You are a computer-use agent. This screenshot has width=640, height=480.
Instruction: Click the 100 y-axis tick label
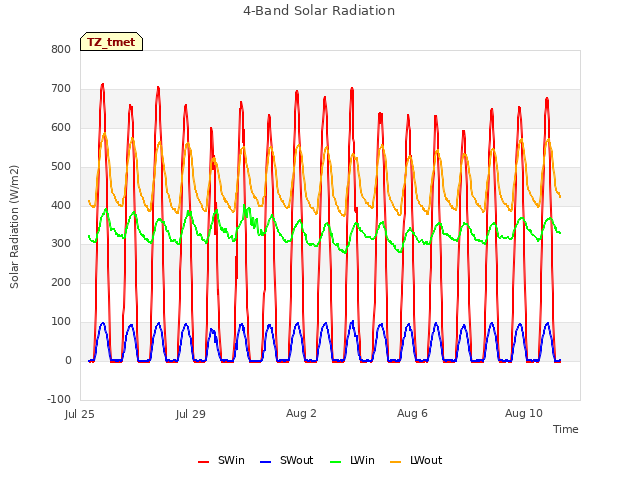pyautogui.click(x=61, y=322)
